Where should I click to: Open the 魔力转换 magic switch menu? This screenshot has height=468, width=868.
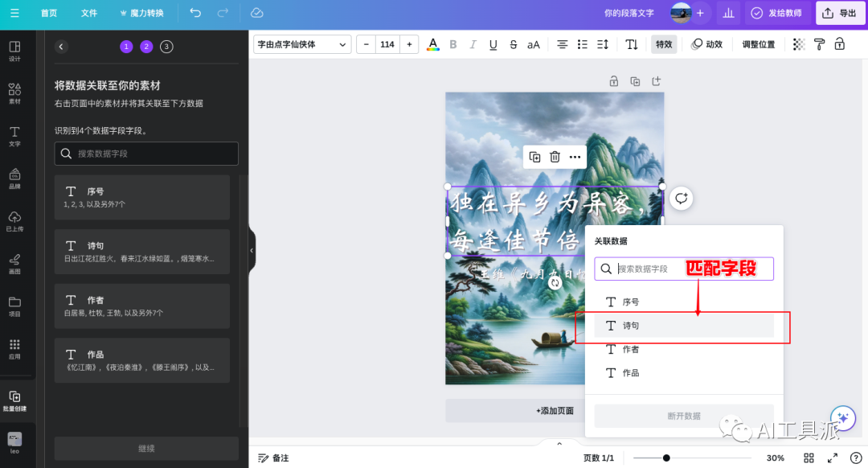click(141, 13)
